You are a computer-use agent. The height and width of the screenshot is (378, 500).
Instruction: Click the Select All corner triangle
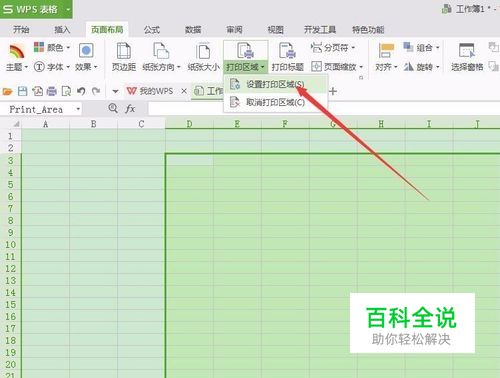[16, 124]
